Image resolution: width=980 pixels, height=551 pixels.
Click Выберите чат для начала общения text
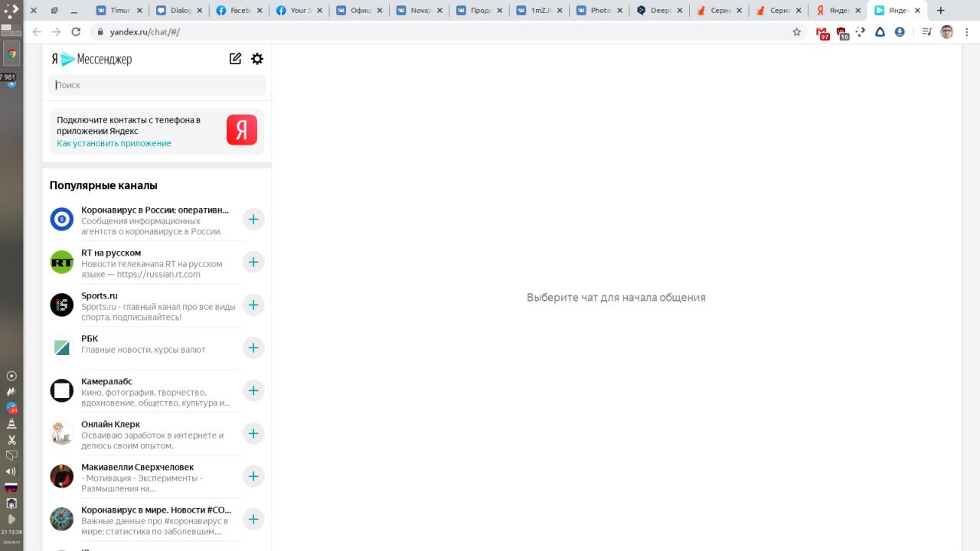tap(616, 297)
